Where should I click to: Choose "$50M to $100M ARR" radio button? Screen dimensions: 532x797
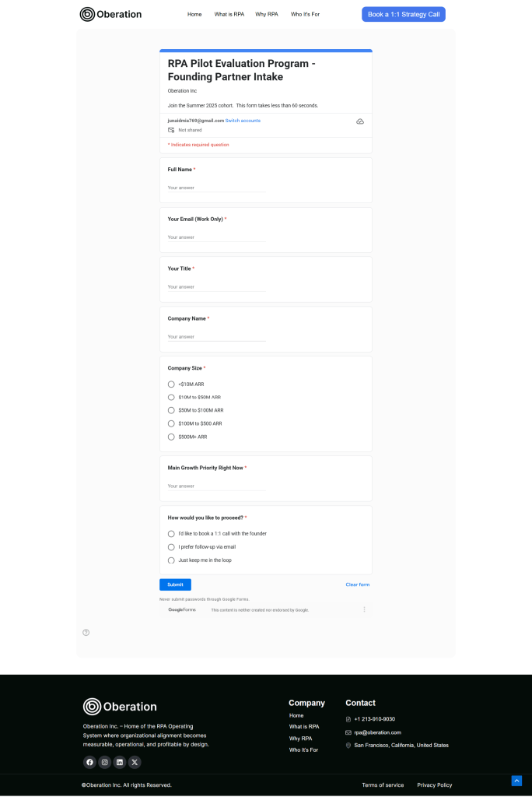pyautogui.click(x=171, y=410)
